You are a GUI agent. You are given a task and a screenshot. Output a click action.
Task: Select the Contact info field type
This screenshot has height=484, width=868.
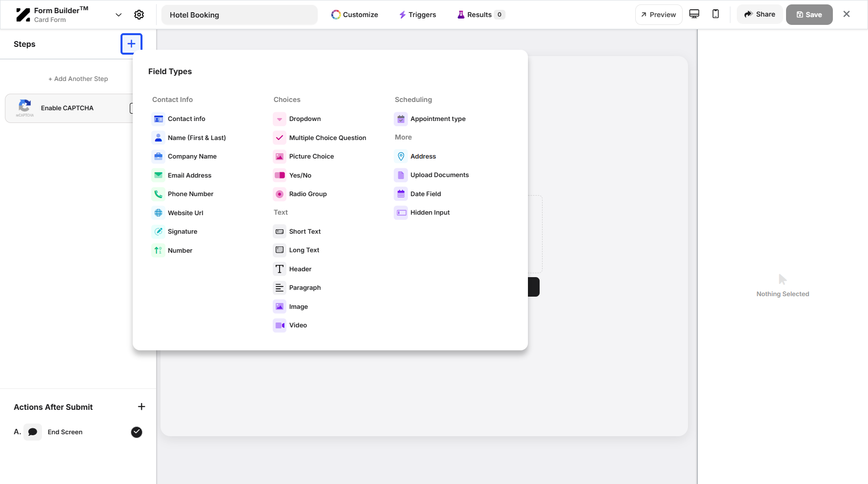179,119
